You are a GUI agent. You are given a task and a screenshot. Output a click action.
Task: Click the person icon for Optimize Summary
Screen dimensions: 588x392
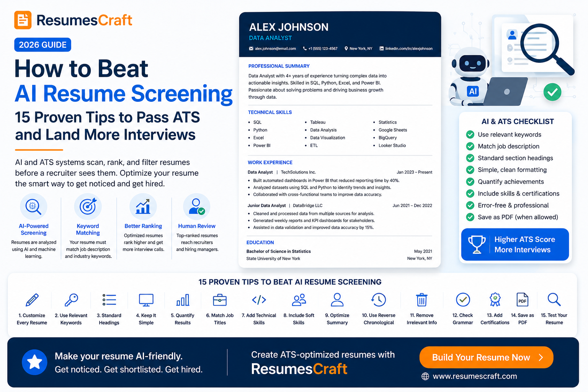click(x=337, y=300)
